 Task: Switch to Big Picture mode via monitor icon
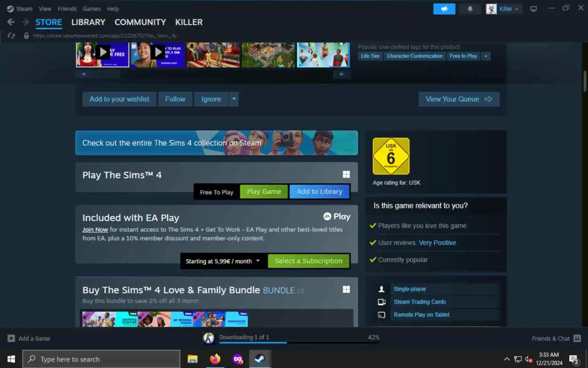pos(533,9)
